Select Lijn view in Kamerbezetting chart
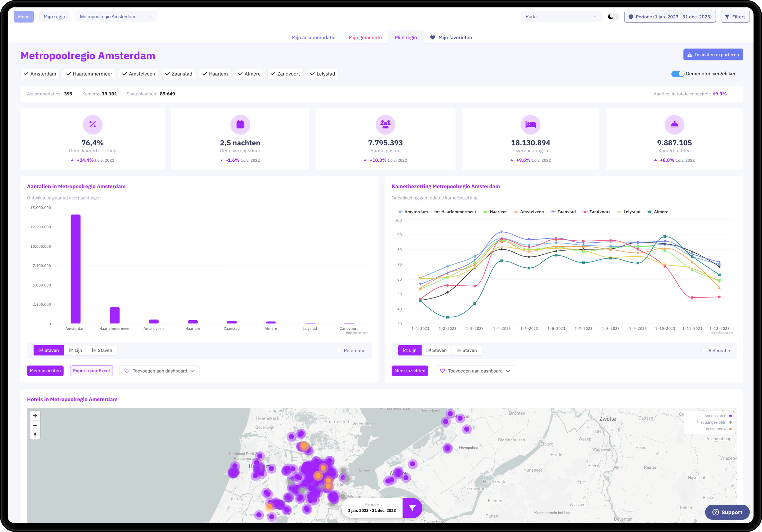Image resolution: width=762 pixels, height=532 pixels. pyautogui.click(x=410, y=350)
